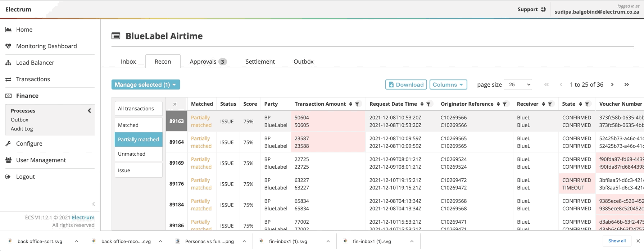The width and height of the screenshot is (644, 251).
Task: Clear selection with the X header icon
Action: coord(175,104)
